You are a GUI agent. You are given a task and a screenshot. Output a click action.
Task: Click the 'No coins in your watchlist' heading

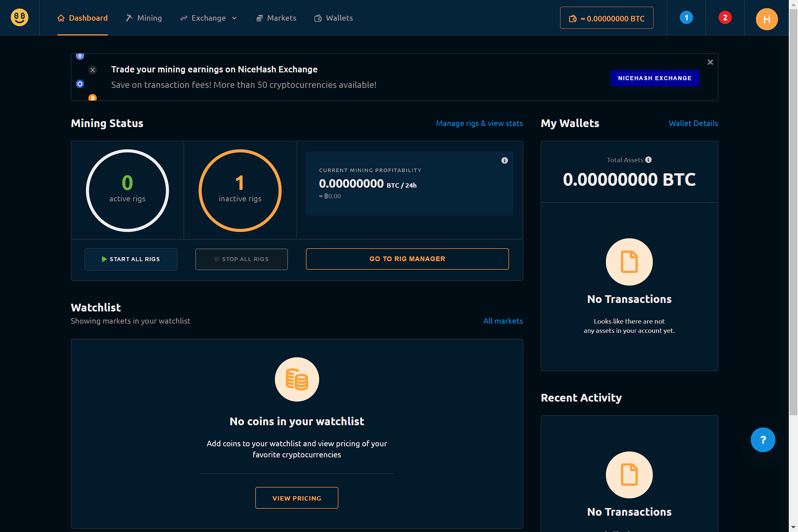(x=297, y=421)
